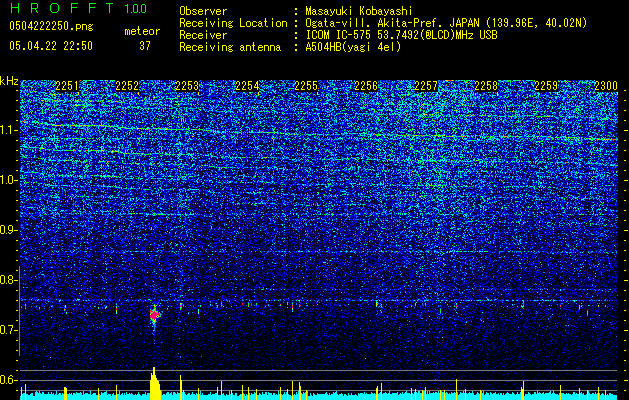Click the Receiving antenna label
The width and height of the screenshot is (629, 400).
pos(230,47)
